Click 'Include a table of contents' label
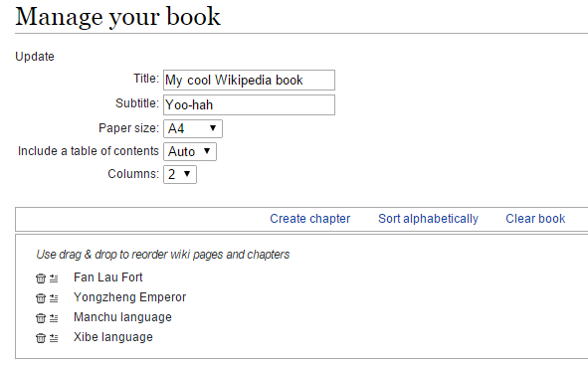Screen dimensions: 588x369 [89, 151]
